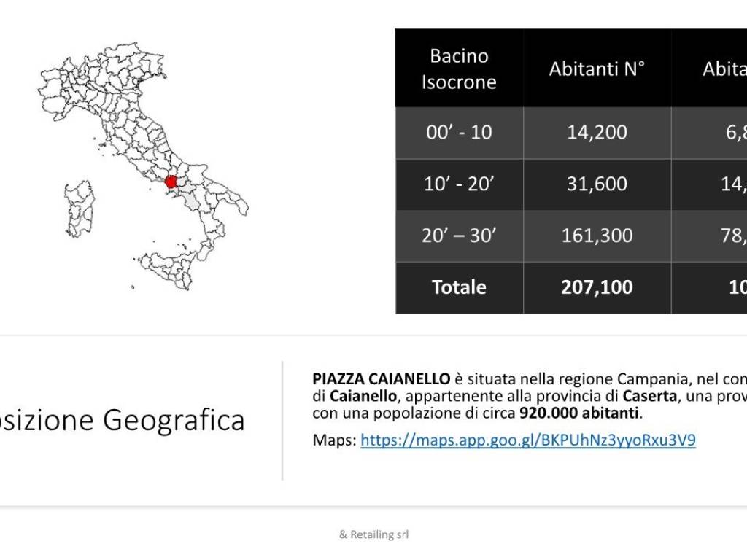Click Sardinia island on the Italy map
The width and height of the screenshot is (747, 560).
[x=80, y=209]
